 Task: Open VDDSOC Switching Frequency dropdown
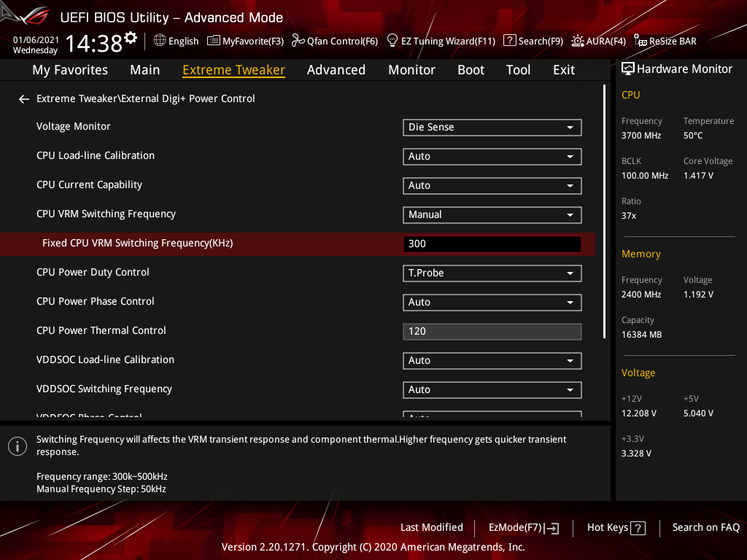tap(492, 390)
